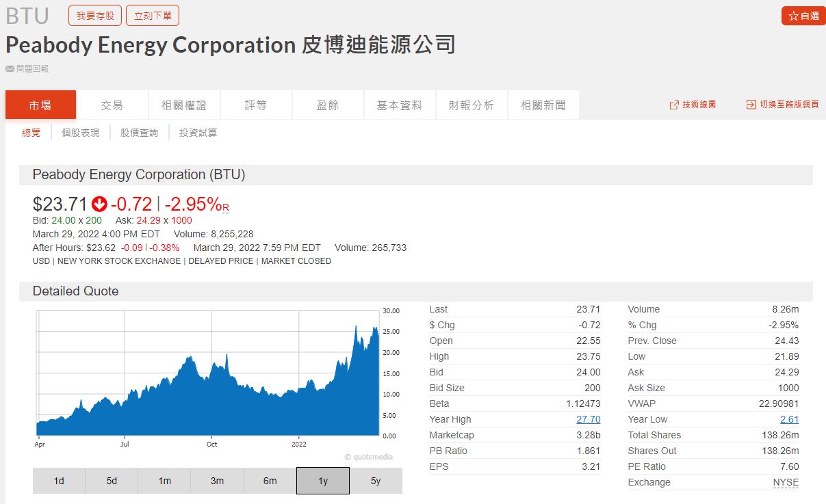Open 股價查詢 sub-tab
826x504 pixels.
(139, 133)
